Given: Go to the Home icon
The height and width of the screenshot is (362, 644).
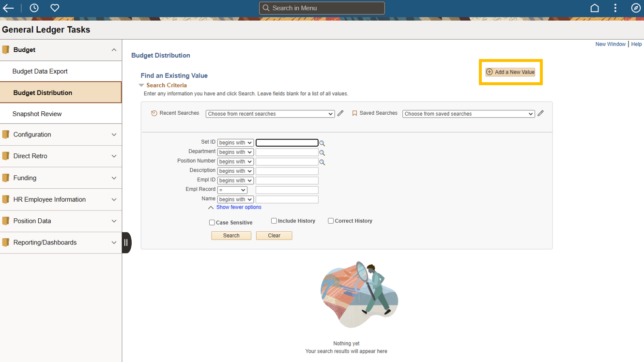Looking at the screenshot, I should coord(595,8).
